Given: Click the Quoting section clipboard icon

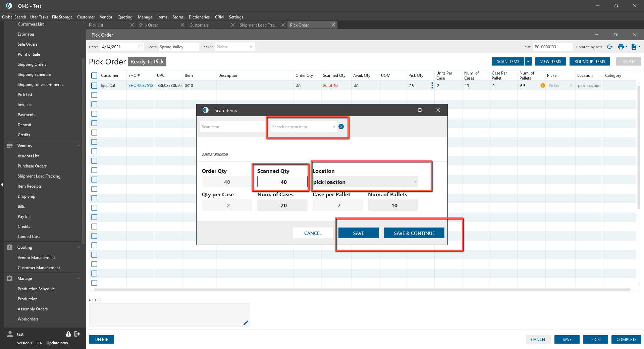Looking at the screenshot, I should 10,247.
